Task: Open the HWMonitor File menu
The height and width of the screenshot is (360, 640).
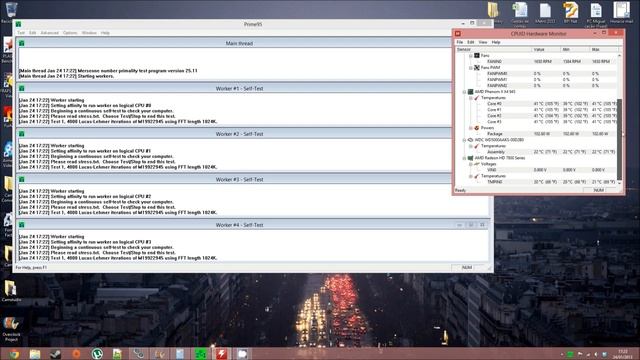Action: click(460, 42)
